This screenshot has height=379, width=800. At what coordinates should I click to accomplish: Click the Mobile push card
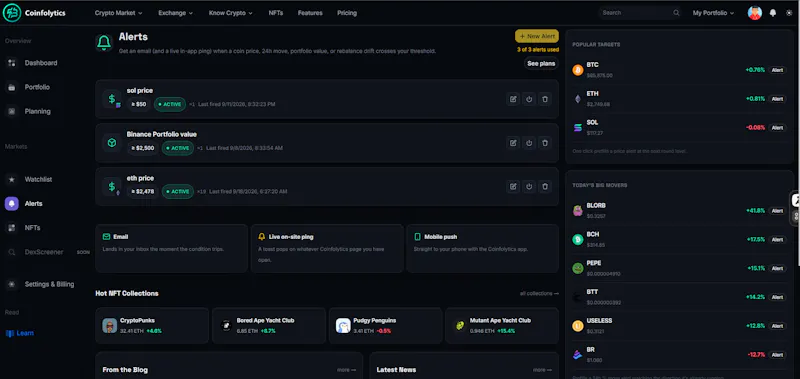pos(483,248)
